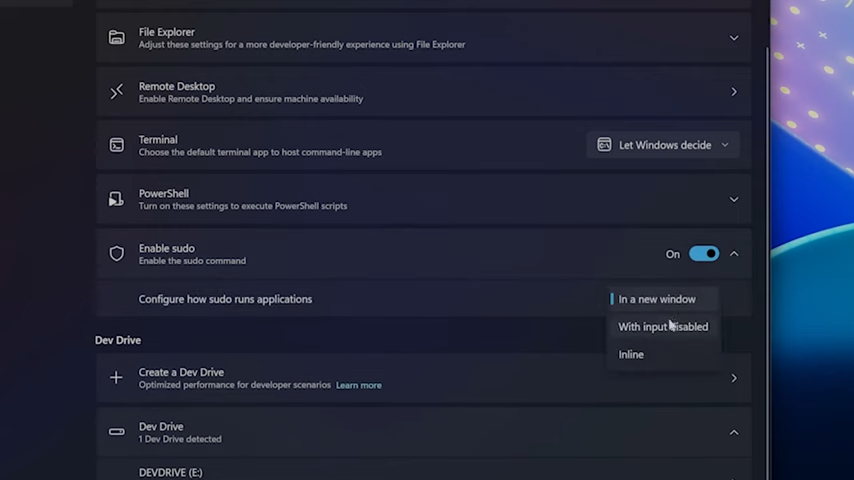Click the PowerShell icon
The width and height of the screenshot is (854, 480).
click(x=117, y=199)
